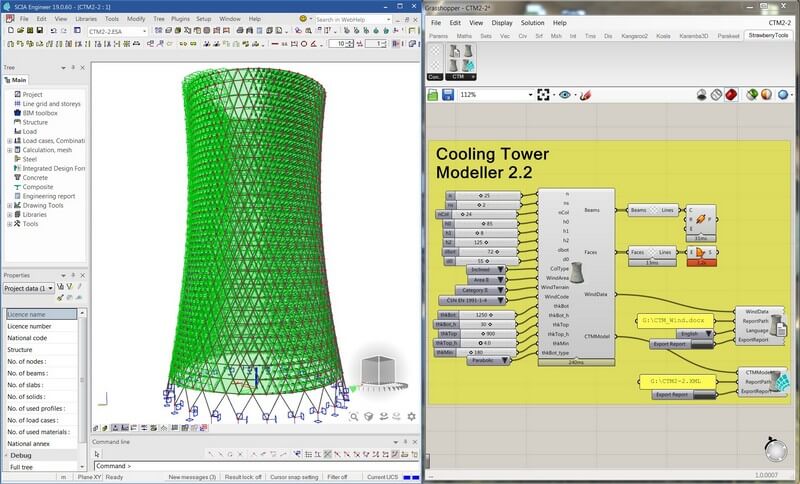Viewport: 800px width, 484px height.
Task: Click the Grasshopper open file icon
Action: pyautogui.click(x=433, y=94)
